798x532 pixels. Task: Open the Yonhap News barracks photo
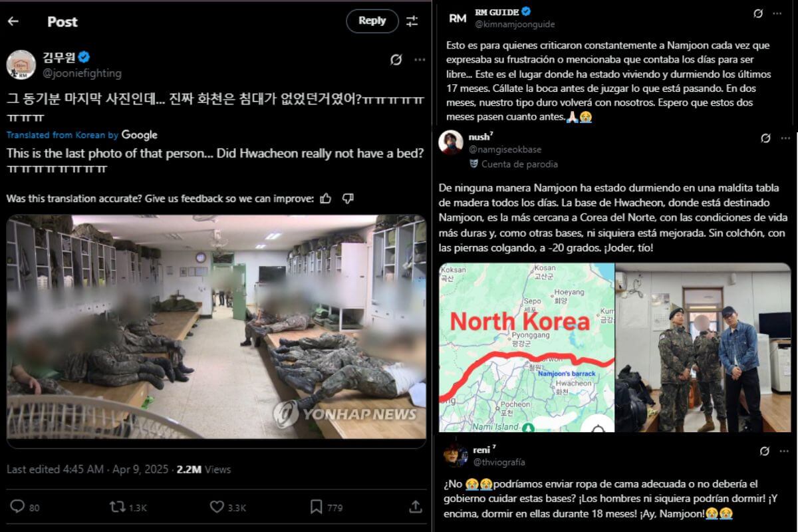coord(216,327)
